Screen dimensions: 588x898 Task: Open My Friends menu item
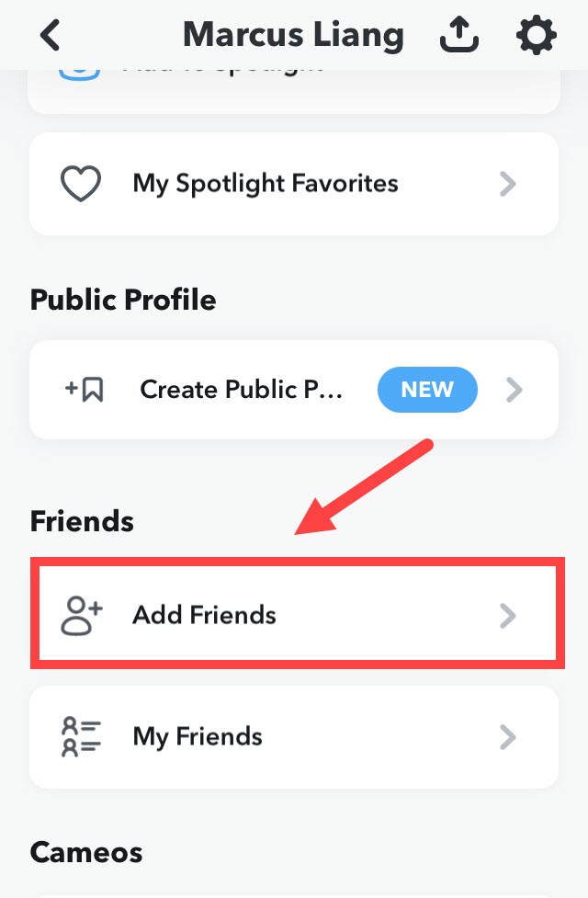(294, 737)
